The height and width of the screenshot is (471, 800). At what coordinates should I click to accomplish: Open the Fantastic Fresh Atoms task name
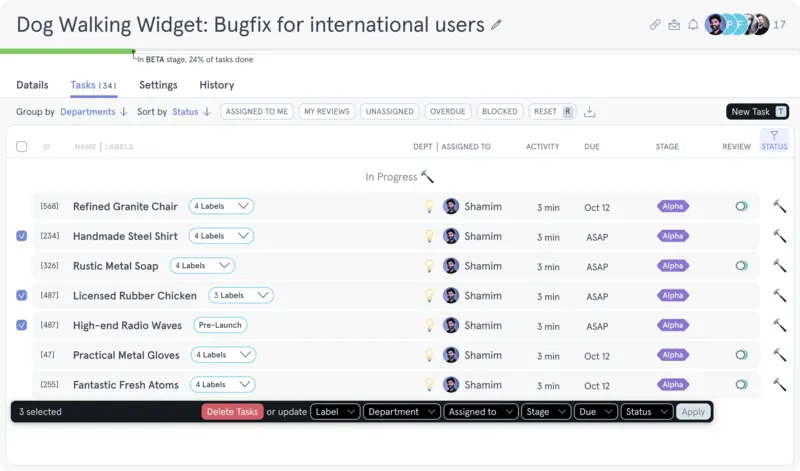[126, 385]
